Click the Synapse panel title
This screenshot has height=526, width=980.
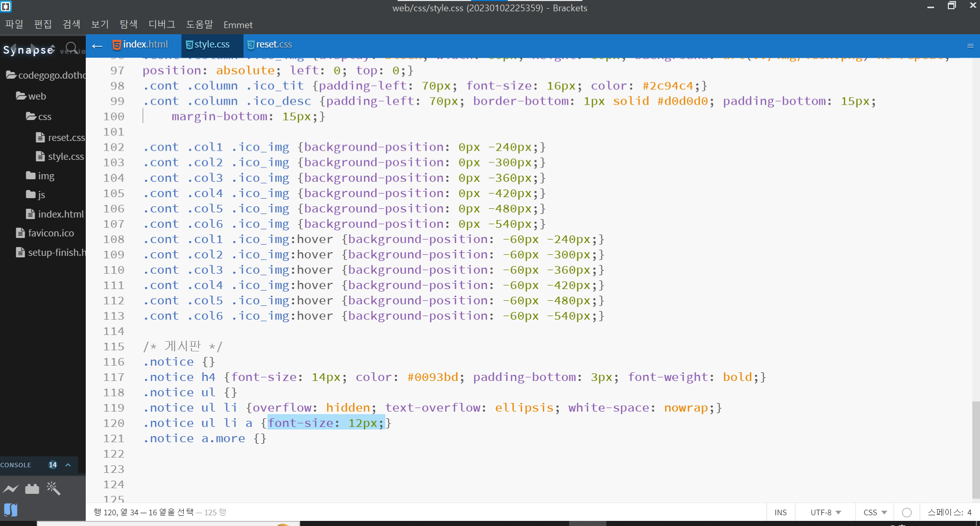[x=29, y=50]
